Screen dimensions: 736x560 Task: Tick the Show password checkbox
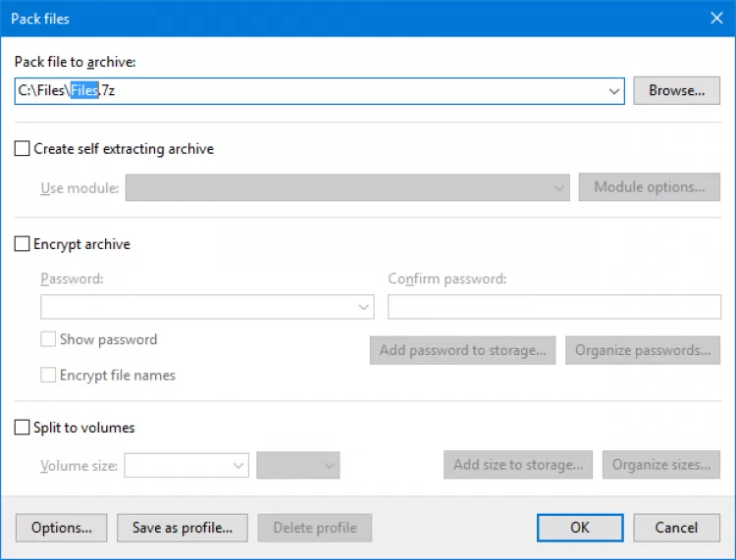click(48, 339)
